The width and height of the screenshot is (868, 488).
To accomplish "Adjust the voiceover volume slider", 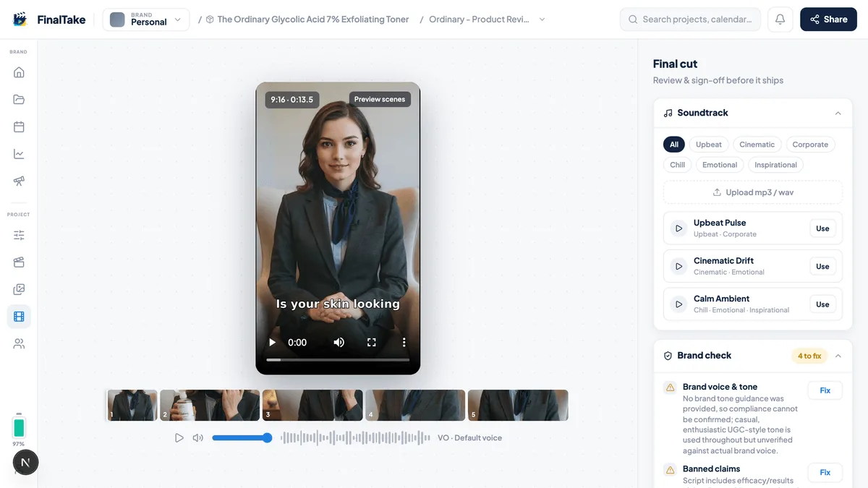I will pos(242,438).
